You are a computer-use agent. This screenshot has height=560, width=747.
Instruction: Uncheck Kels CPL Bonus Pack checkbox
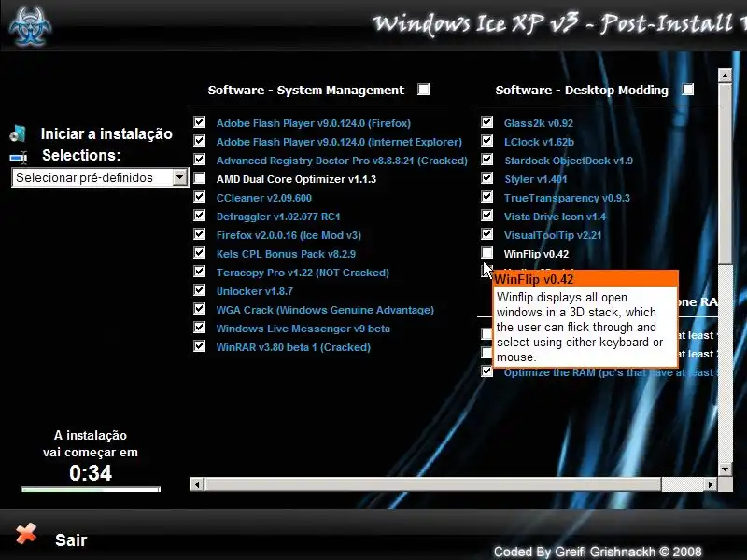(200, 252)
